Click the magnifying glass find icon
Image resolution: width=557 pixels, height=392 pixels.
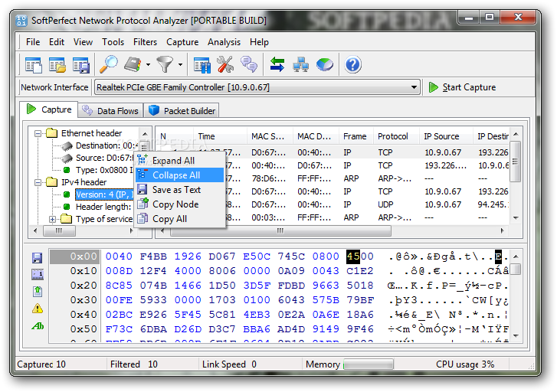click(108, 64)
